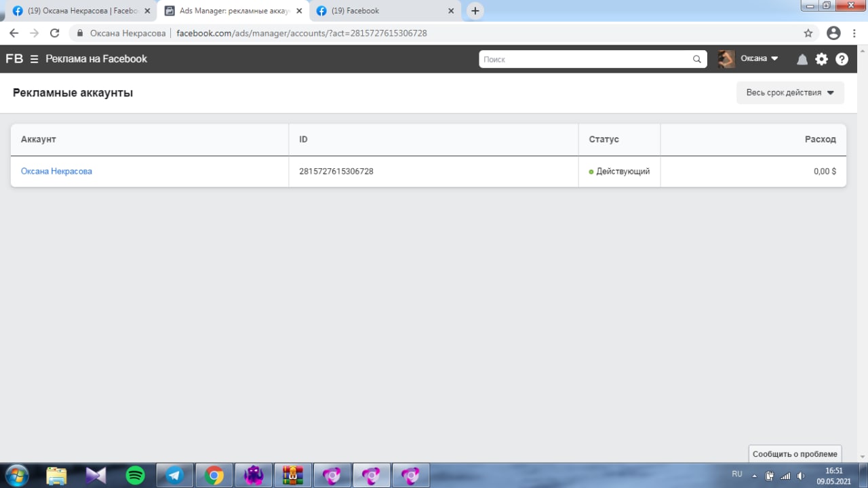Click the site lock icon
The image size is (868, 488).
pos(80,33)
